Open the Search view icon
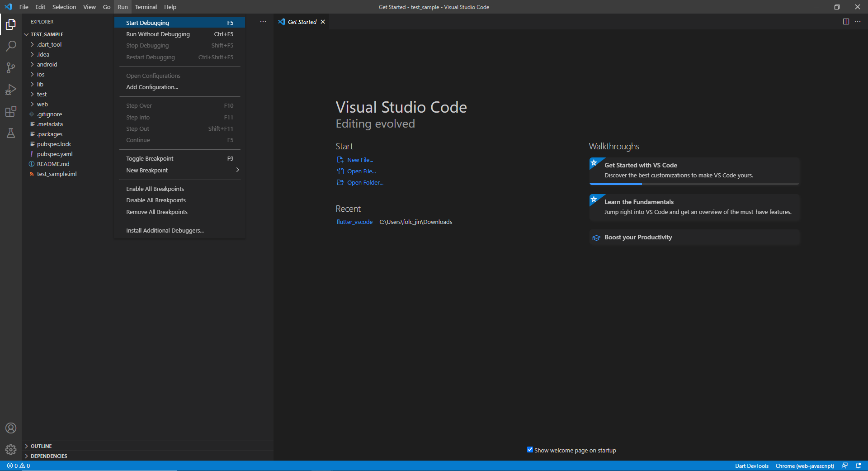Viewport: 868px width, 471px height. coord(11,46)
